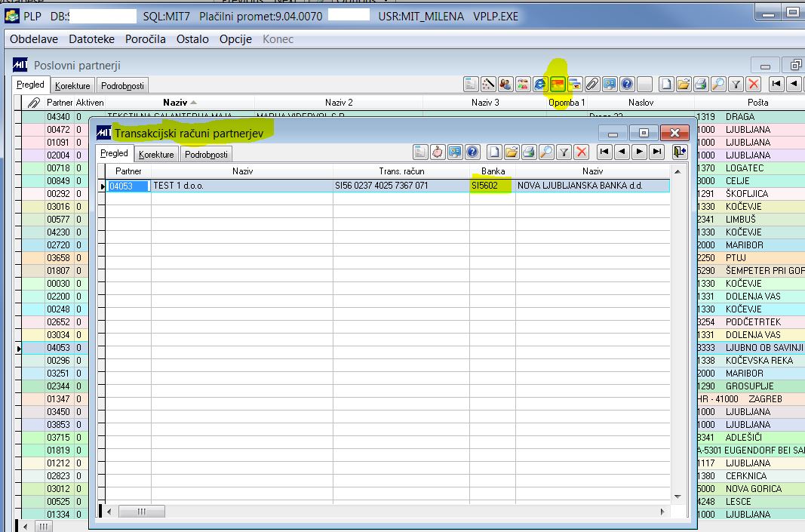Image resolution: width=805 pixels, height=532 pixels.
Task: Switch to Korekture tab in dialog
Action: [x=156, y=154]
